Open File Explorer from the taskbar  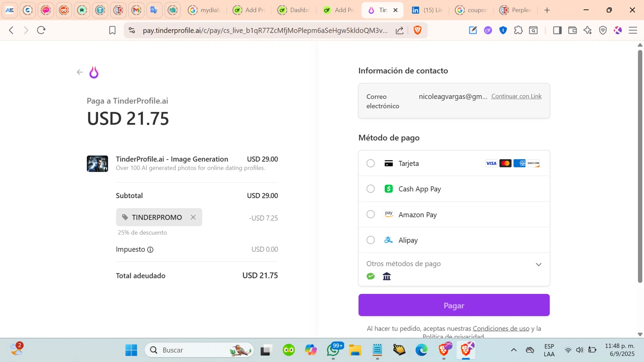355,350
